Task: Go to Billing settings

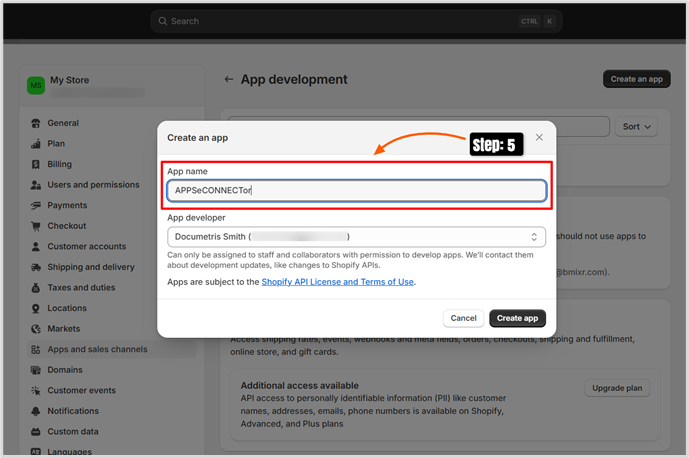Action: pyautogui.click(x=59, y=164)
